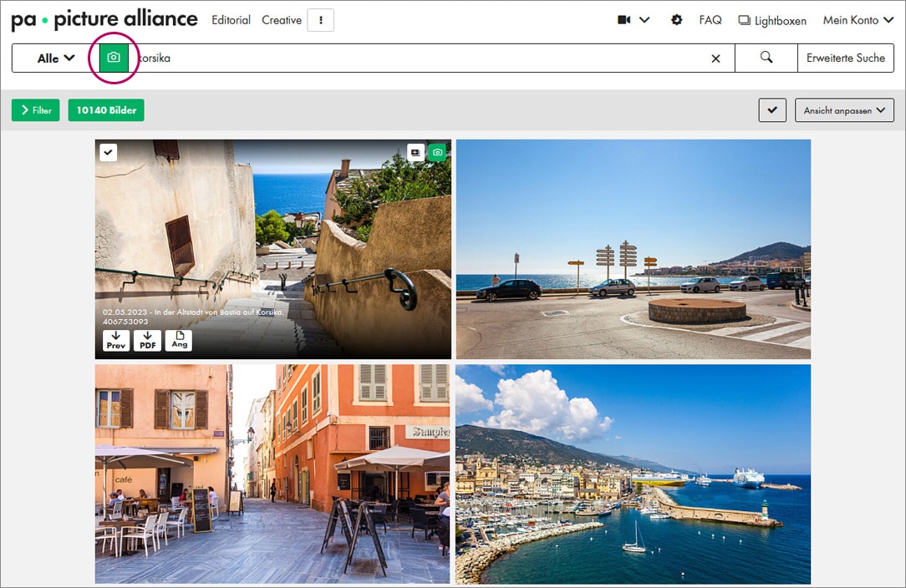906x588 pixels.
Task: Switch to the Editorial tab
Action: 231,20
